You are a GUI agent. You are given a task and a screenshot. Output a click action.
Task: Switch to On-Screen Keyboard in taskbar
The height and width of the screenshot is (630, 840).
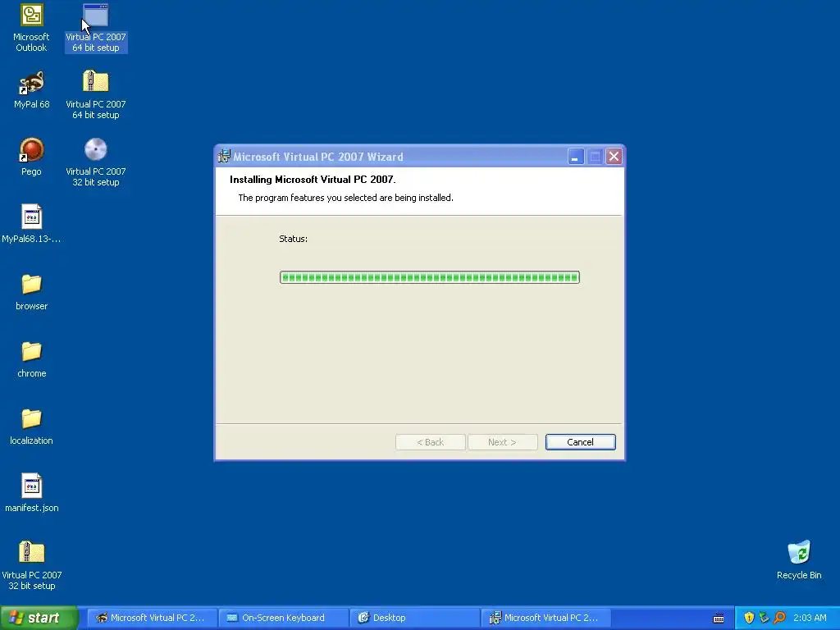pyautogui.click(x=283, y=618)
